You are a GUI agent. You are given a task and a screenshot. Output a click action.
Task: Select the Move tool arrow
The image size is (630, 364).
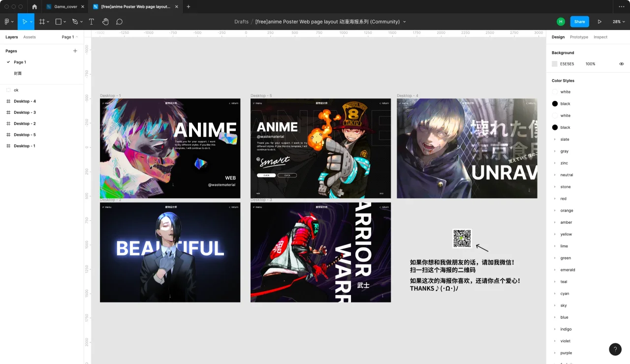[x=24, y=22]
